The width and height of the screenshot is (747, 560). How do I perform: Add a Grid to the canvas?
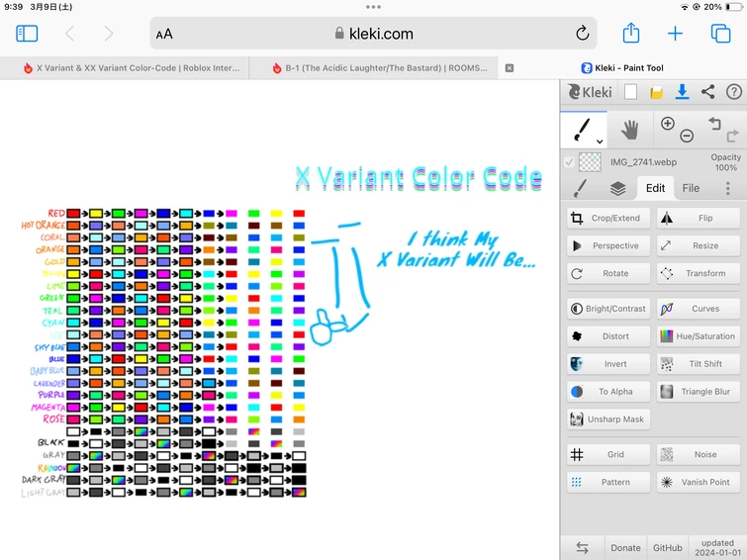608,455
